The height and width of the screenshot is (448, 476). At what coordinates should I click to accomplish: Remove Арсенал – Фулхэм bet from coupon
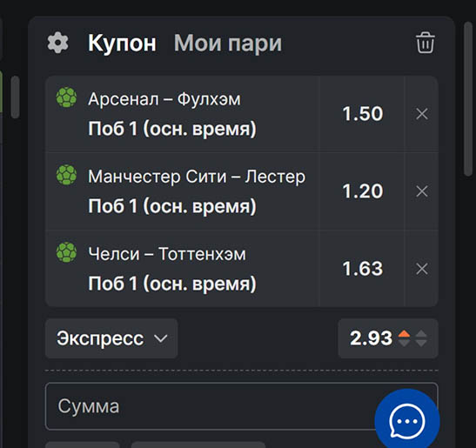[x=422, y=114]
